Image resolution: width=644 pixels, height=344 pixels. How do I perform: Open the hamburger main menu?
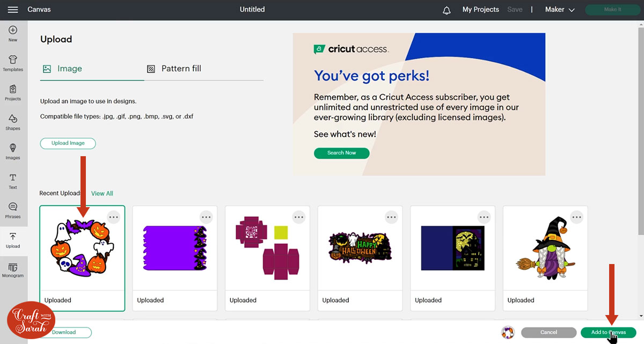[x=13, y=10]
